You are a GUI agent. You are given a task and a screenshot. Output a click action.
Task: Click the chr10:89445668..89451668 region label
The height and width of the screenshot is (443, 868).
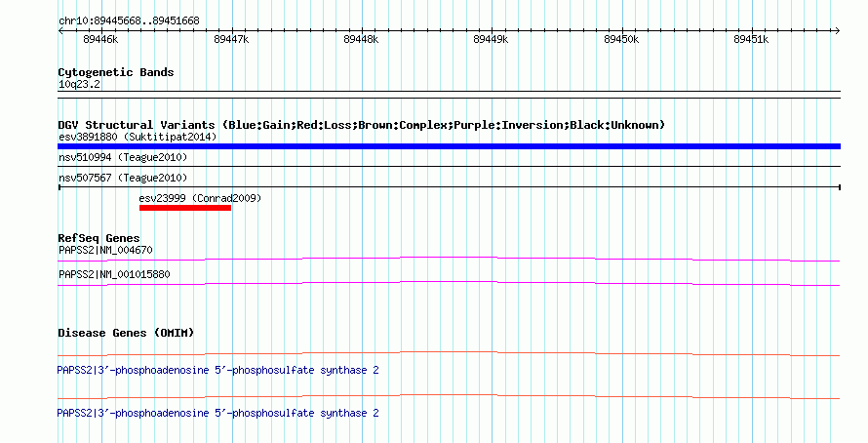(129, 20)
